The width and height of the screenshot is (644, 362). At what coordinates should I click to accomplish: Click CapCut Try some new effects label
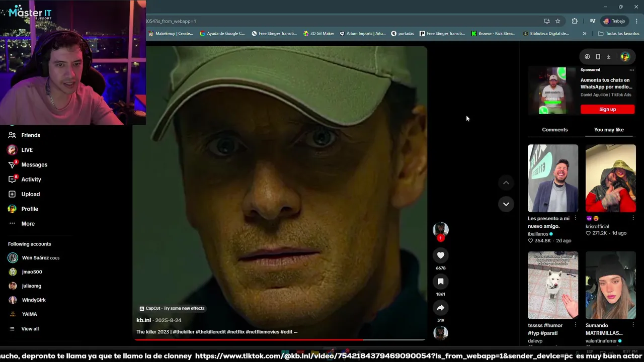pos(172,308)
